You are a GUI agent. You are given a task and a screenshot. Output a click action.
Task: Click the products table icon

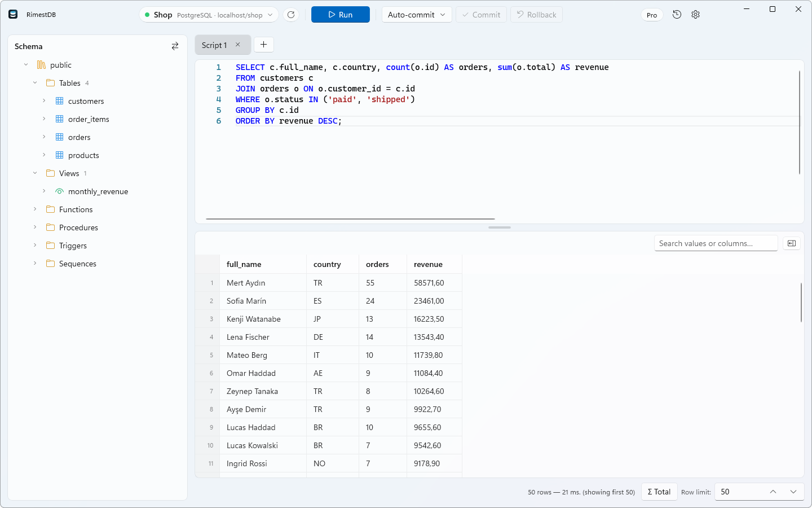pyautogui.click(x=59, y=155)
